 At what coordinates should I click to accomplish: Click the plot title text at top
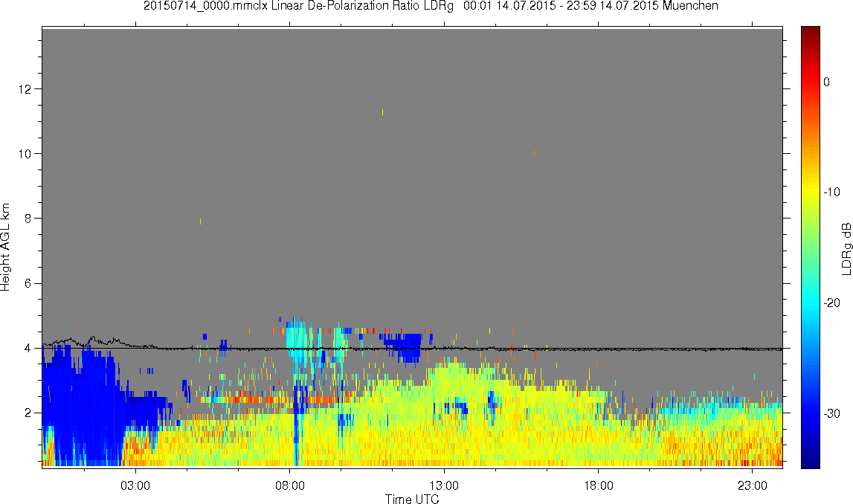point(431,6)
